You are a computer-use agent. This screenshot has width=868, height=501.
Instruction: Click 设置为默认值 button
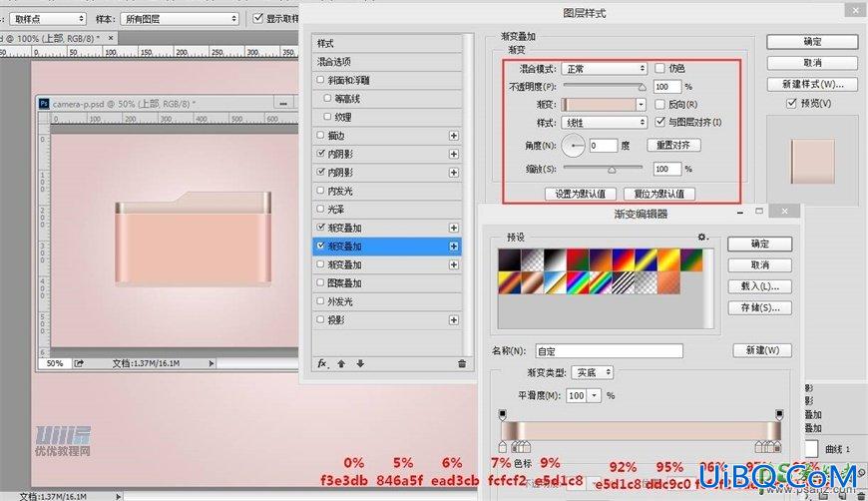pos(580,194)
